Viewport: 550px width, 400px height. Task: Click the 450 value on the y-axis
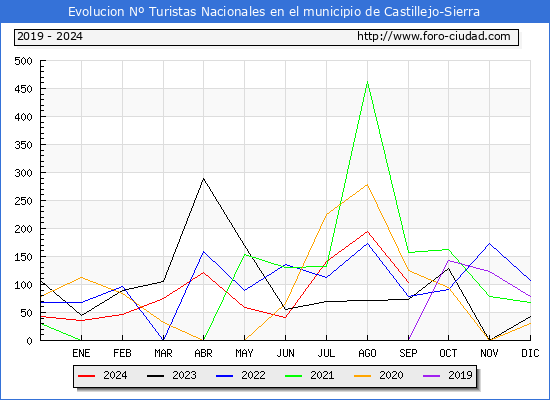pos(23,89)
